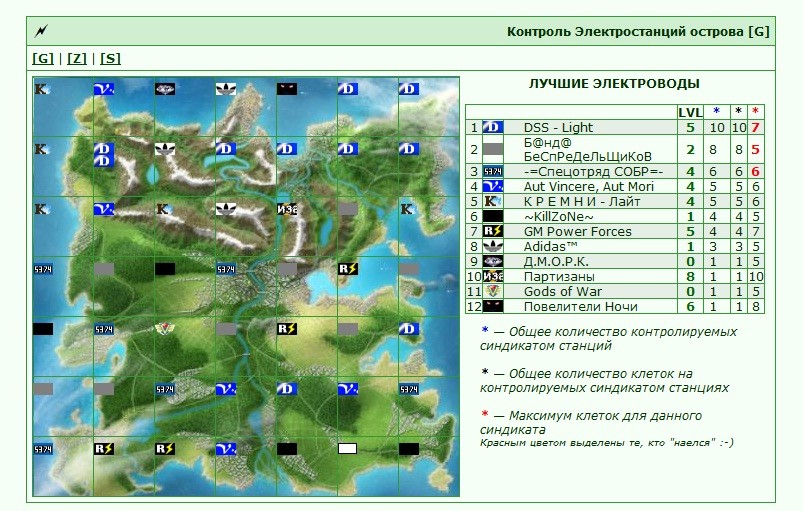This screenshot has height=511, width=803.
Task: Click the lightning bolt icon in the header
Action: click(x=41, y=31)
